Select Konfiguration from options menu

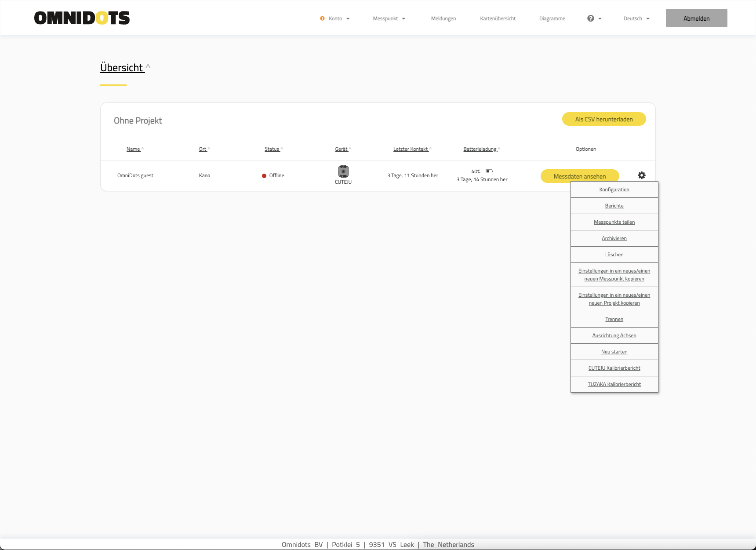(x=614, y=189)
